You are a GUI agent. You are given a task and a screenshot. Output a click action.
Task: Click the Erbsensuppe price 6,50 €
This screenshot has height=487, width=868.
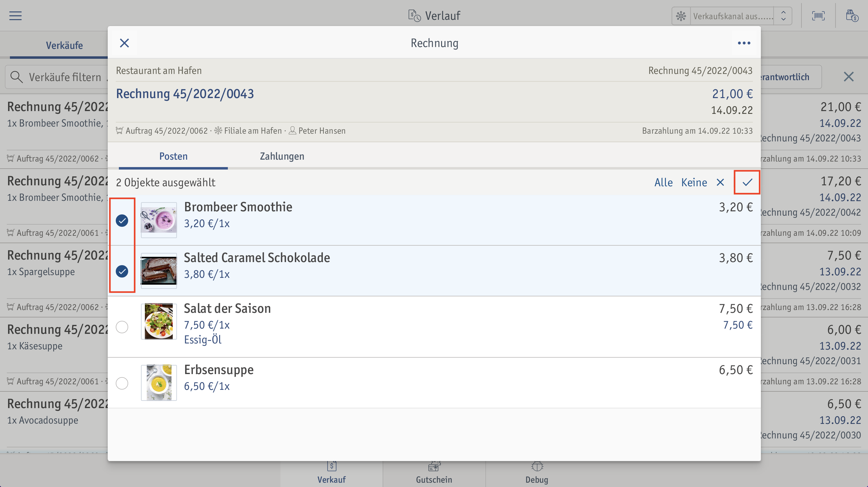pos(736,370)
